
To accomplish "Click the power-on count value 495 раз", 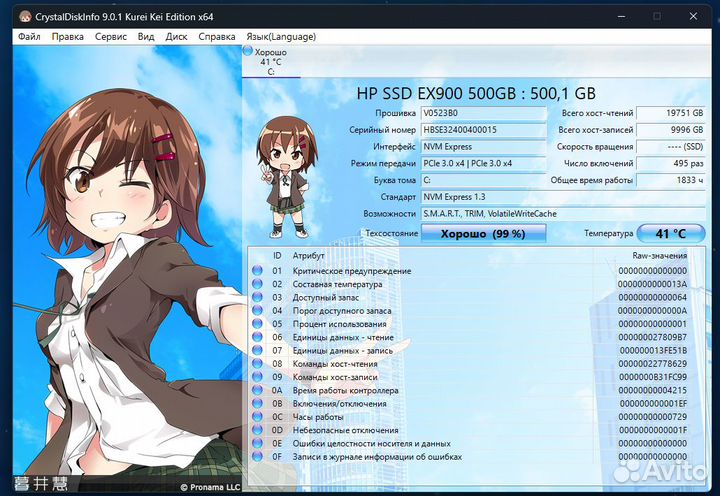I will (x=671, y=163).
